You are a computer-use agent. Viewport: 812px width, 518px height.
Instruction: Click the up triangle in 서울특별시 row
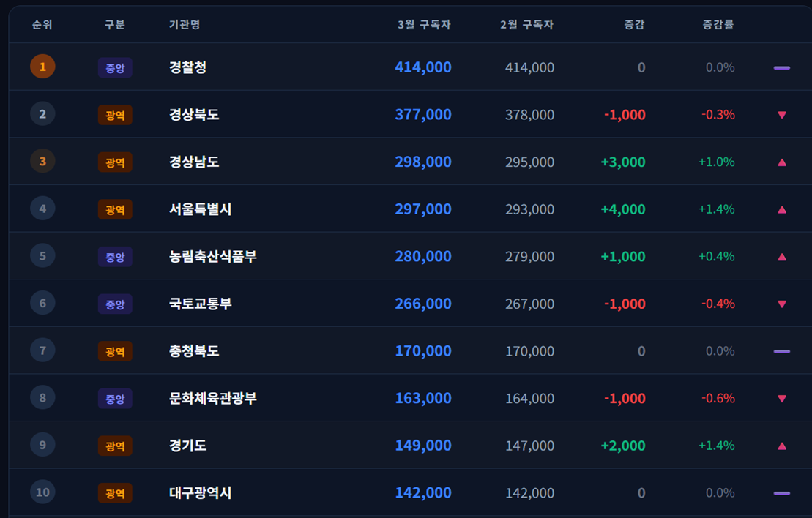pyautogui.click(x=781, y=210)
